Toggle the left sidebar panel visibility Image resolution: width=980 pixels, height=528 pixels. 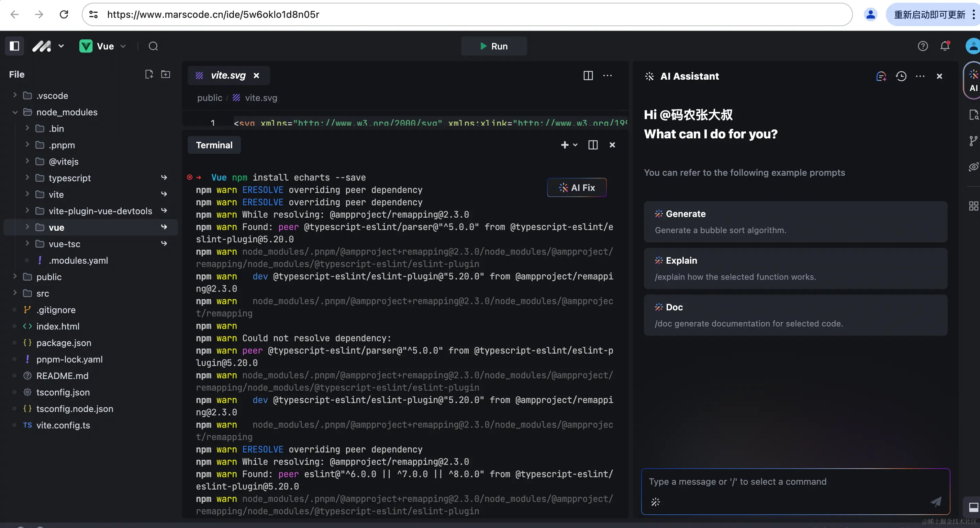pos(14,46)
